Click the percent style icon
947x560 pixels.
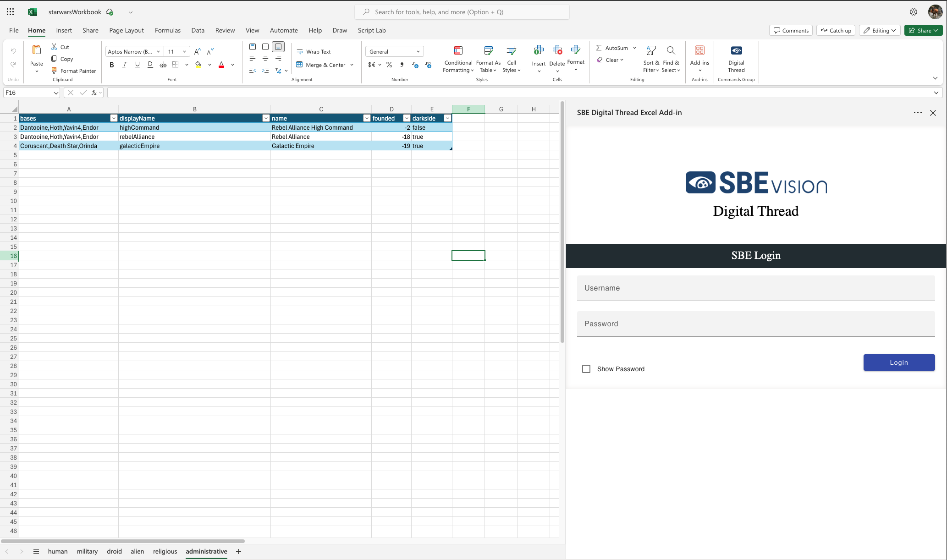(389, 65)
